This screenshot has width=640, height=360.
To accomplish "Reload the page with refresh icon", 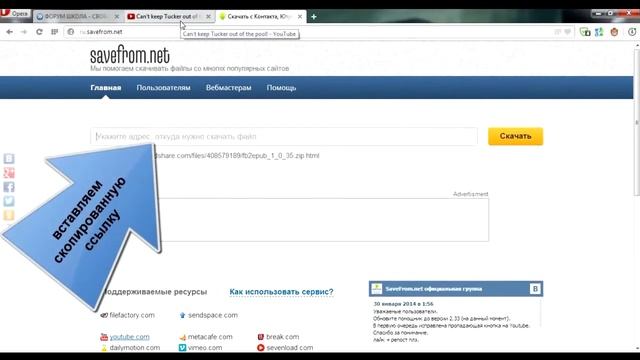I will coord(39,32).
